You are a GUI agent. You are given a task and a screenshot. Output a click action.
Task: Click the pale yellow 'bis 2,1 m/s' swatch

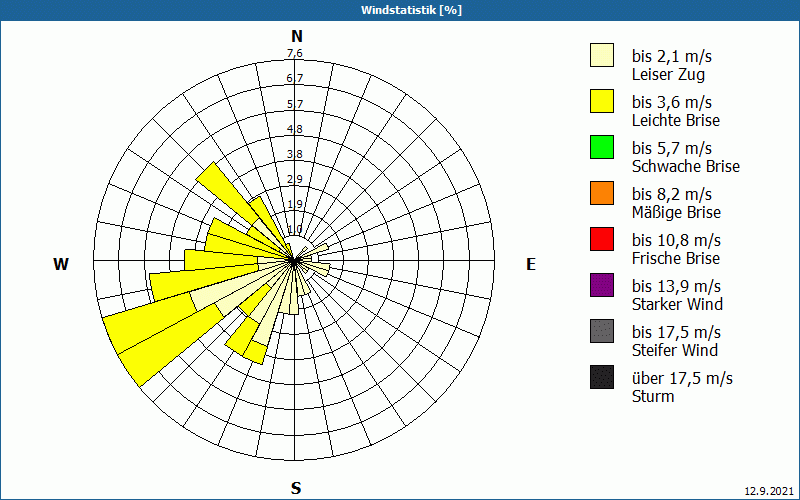[602, 55]
